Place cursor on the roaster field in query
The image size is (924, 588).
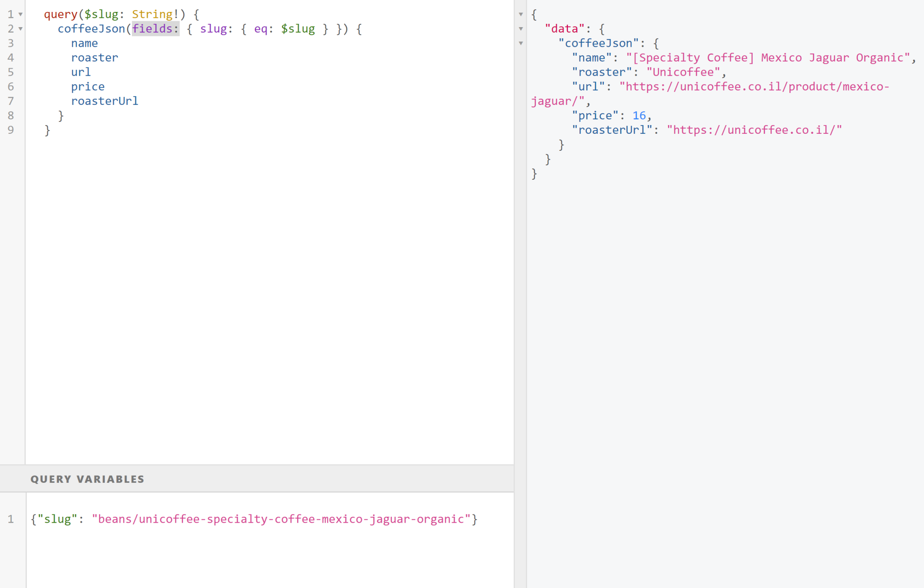[95, 58]
